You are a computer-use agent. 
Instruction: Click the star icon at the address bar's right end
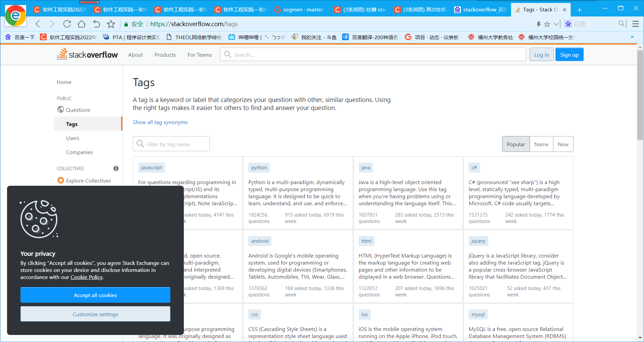coord(547,24)
